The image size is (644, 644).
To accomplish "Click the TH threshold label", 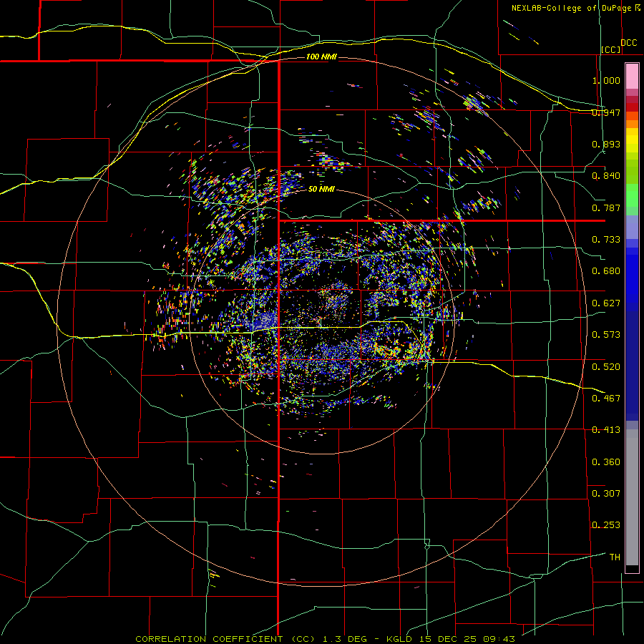I will click(x=615, y=557).
